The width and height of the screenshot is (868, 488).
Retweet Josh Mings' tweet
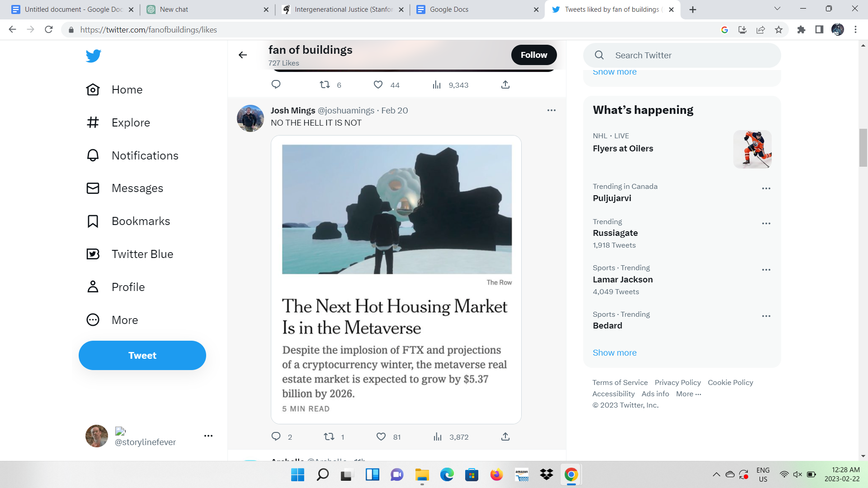[329, 436]
